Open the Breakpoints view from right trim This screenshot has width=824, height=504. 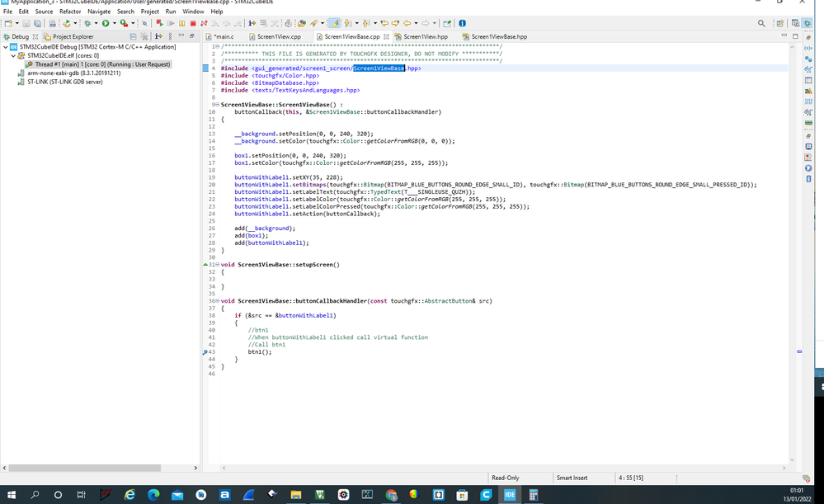click(x=808, y=59)
